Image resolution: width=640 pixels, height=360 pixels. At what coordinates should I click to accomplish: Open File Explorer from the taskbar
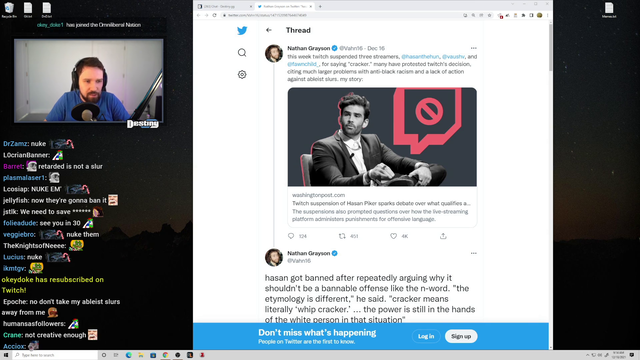141,355
